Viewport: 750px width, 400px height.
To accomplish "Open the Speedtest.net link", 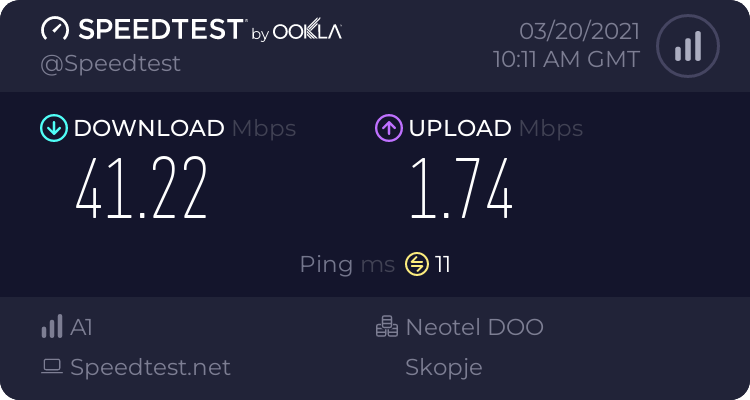I will click(150, 367).
